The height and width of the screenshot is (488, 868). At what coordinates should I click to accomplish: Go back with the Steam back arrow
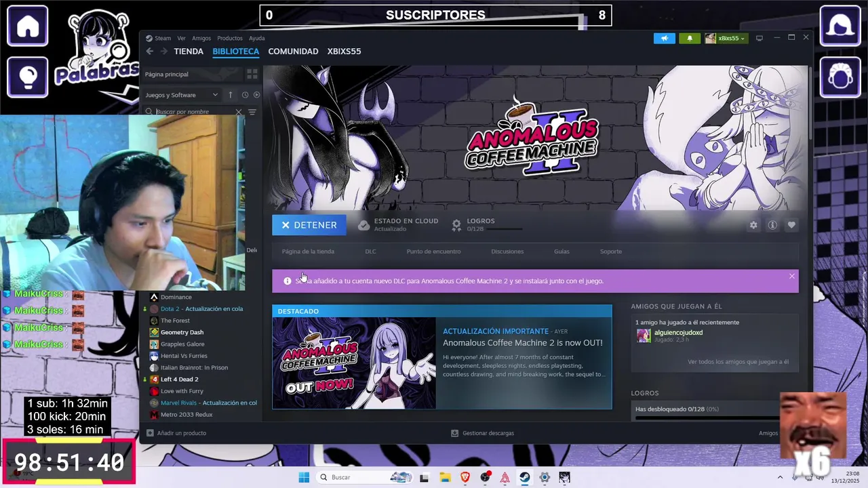coord(150,52)
